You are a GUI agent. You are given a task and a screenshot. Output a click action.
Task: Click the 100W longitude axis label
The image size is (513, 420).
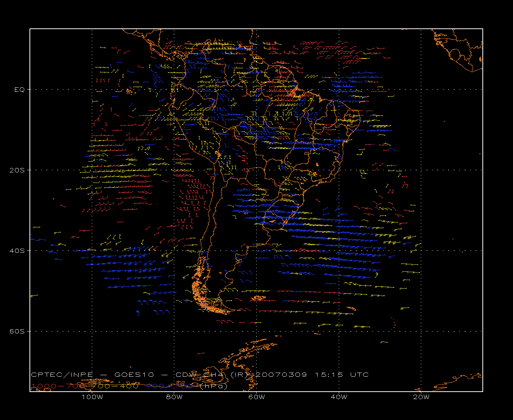92,397
